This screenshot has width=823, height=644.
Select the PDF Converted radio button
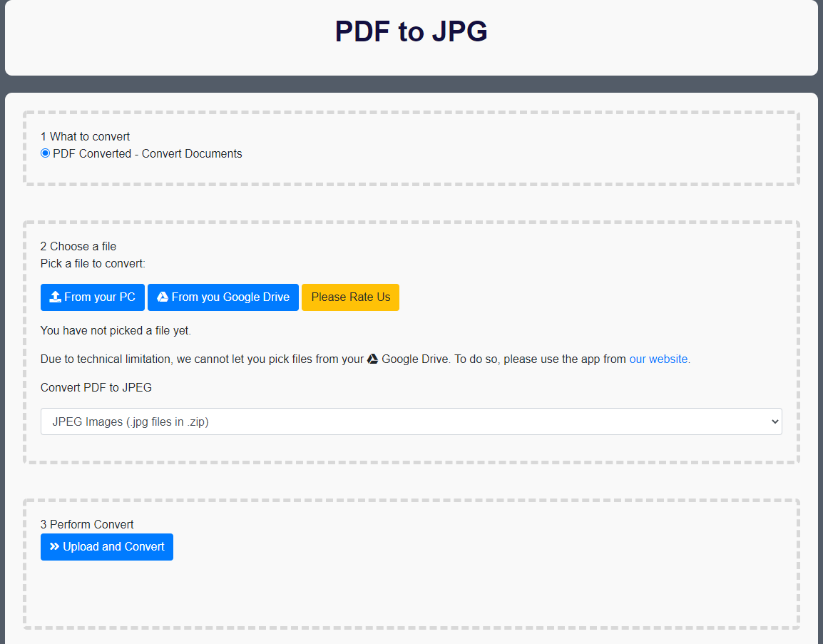click(x=46, y=153)
